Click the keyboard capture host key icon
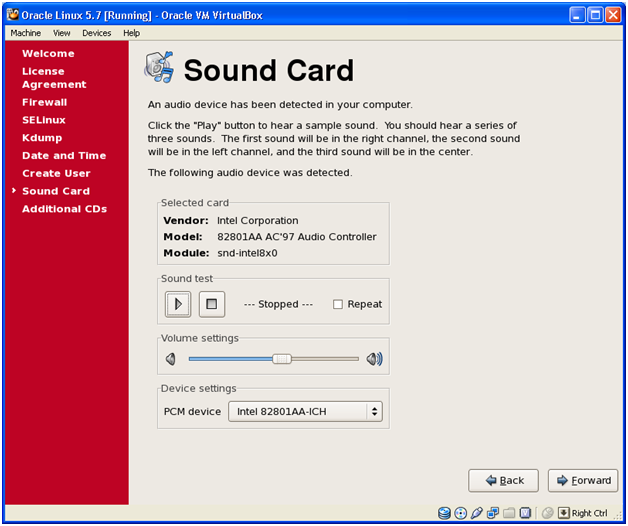 (564, 513)
